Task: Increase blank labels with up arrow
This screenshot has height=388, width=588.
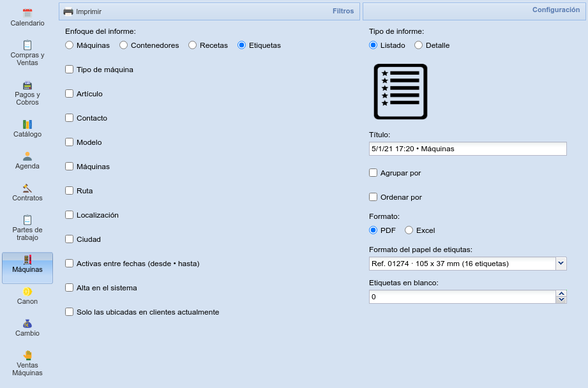Action: 561,294
